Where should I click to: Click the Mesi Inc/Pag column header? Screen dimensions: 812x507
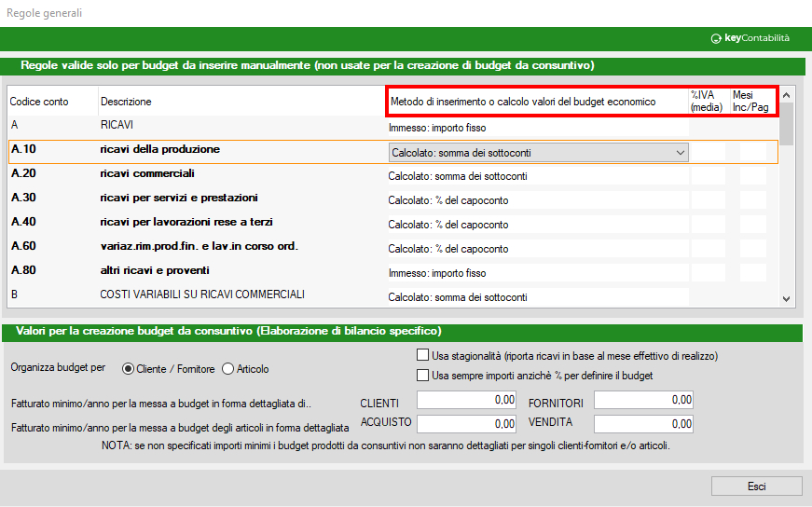click(750, 101)
